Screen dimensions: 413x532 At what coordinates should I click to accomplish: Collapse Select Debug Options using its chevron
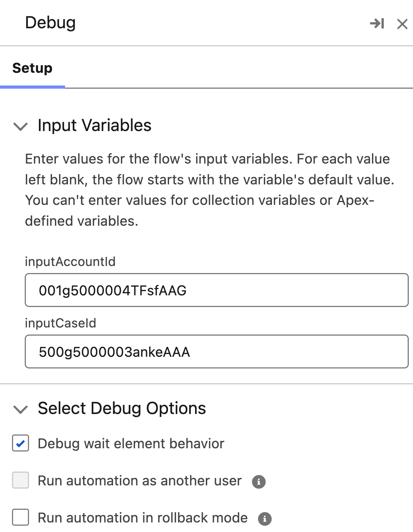[20, 409]
